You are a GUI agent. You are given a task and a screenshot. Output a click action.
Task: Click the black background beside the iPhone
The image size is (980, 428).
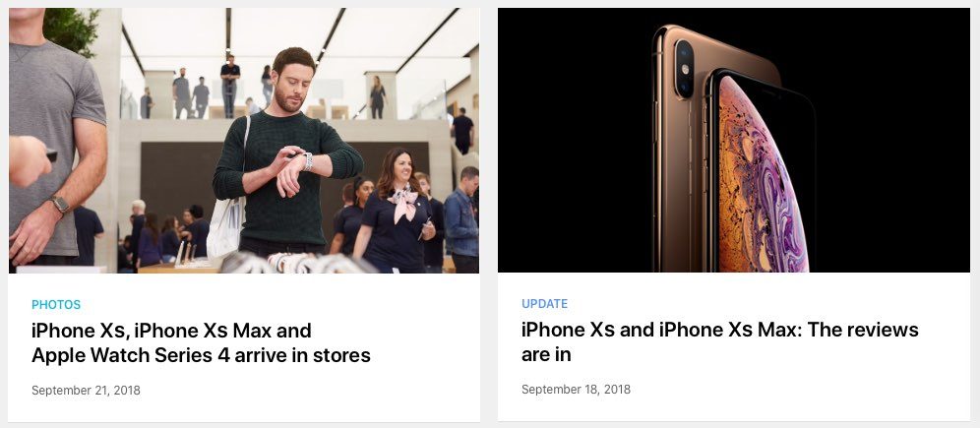click(575, 141)
